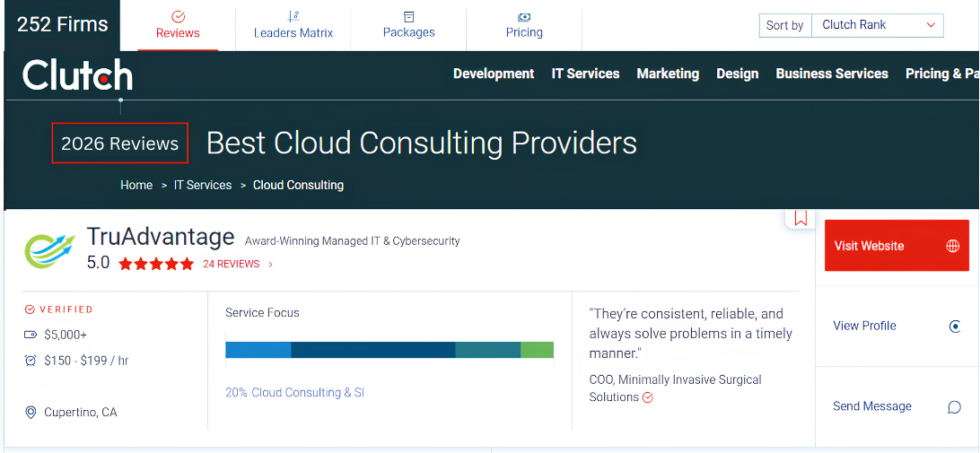The width and height of the screenshot is (980, 453).
Task: Click the globe icon on Visit Website
Action: tap(952, 246)
